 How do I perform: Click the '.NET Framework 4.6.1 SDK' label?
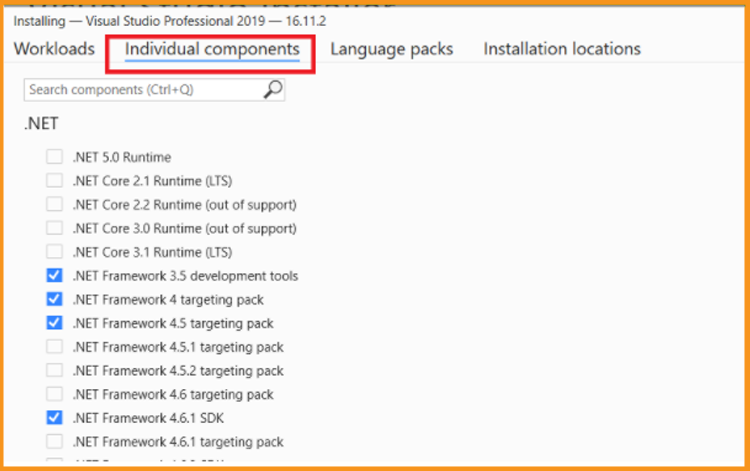click(x=148, y=418)
